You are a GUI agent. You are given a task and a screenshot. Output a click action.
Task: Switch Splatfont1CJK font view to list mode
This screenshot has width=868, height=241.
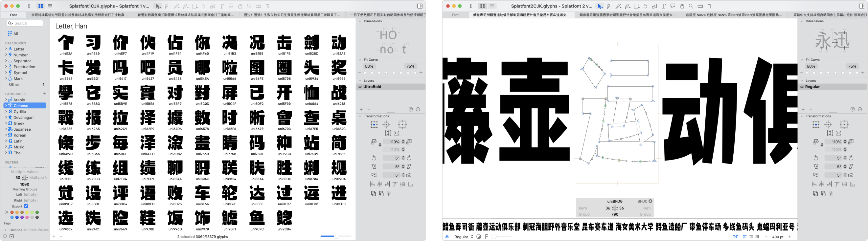click(x=50, y=6)
